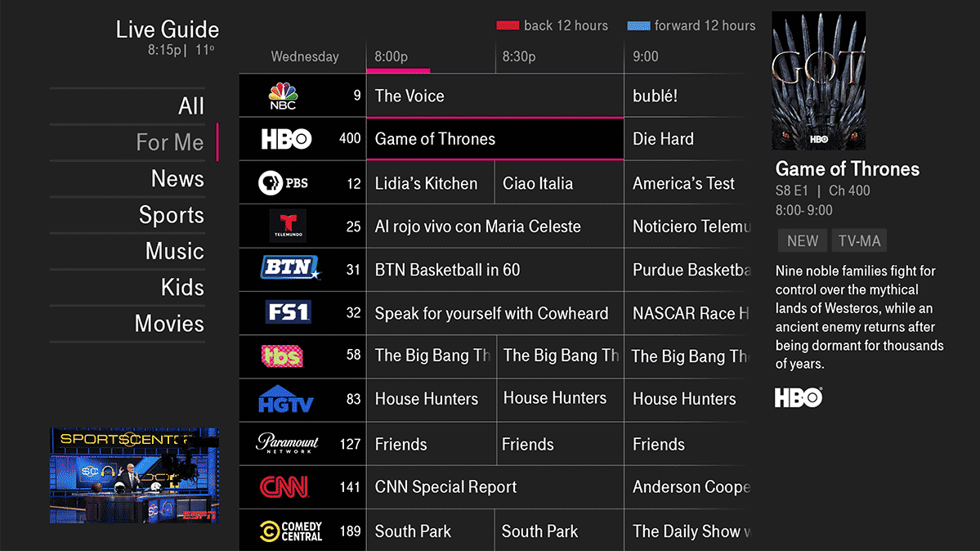Image resolution: width=980 pixels, height=551 pixels.
Task: Click the Game of Thrones poster image
Action: tap(818, 80)
